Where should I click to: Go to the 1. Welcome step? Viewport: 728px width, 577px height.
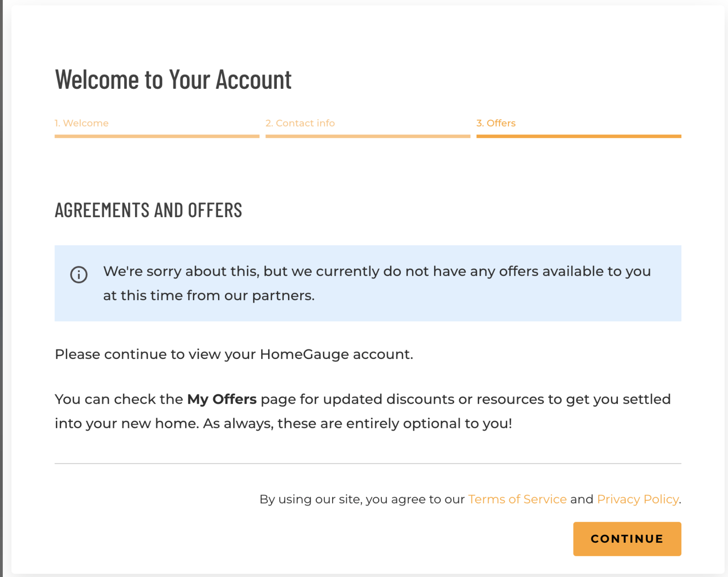coord(82,123)
